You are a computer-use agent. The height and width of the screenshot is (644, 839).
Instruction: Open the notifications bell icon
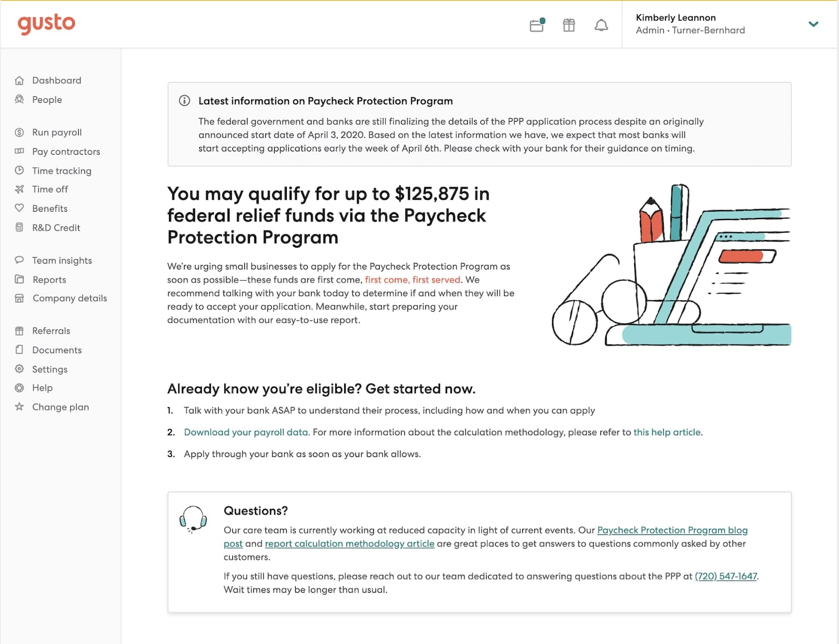pyautogui.click(x=601, y=25)
